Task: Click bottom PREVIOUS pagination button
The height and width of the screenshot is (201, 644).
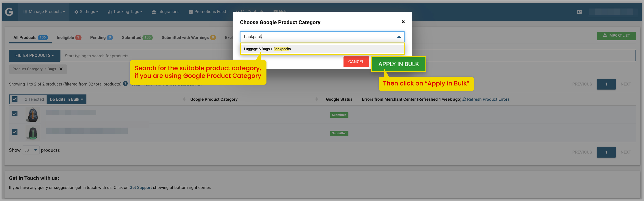Action: [x=582, y=152]
